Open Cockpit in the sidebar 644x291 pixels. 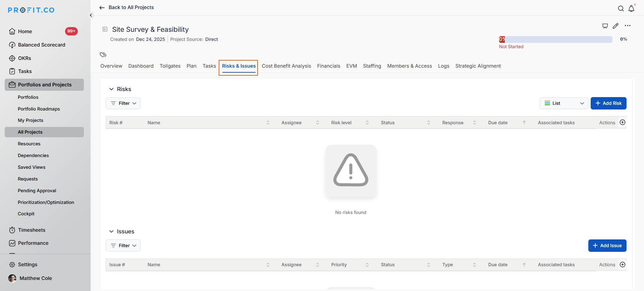tap(26, 214)
